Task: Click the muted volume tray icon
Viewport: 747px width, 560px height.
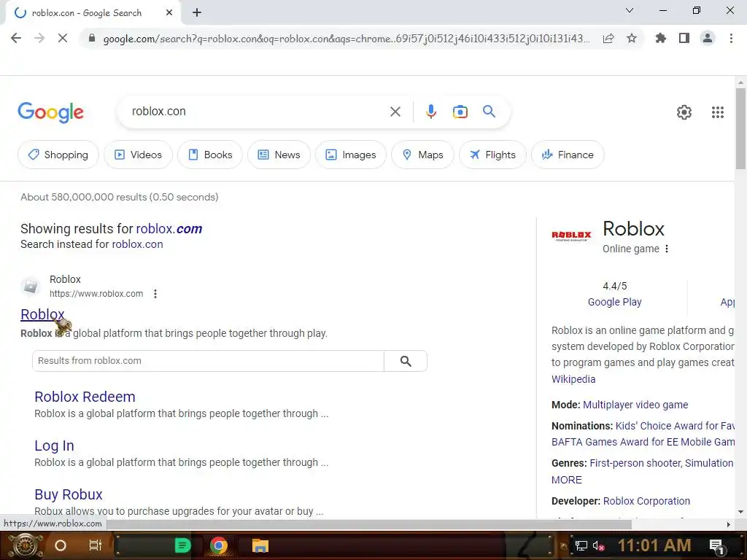Action: tap(598, 545)
